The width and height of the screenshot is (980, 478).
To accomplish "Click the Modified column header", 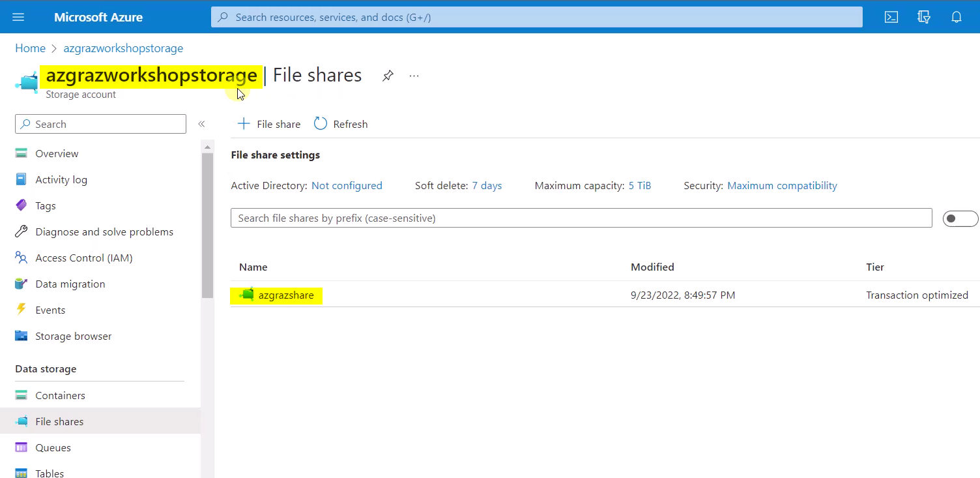I will pyautogui.click(x=652, y=267).
